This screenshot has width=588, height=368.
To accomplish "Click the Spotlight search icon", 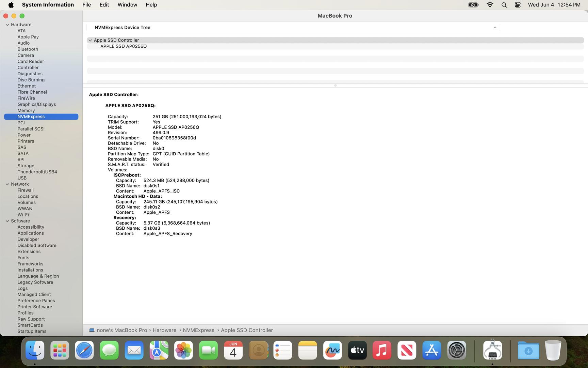I will click(504, 5).
